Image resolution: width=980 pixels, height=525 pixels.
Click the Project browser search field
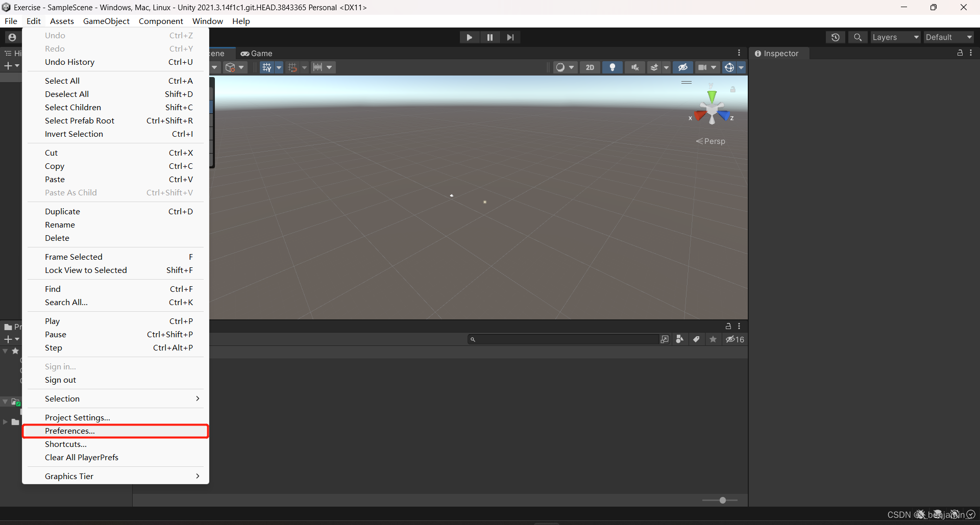click(561, 339)
